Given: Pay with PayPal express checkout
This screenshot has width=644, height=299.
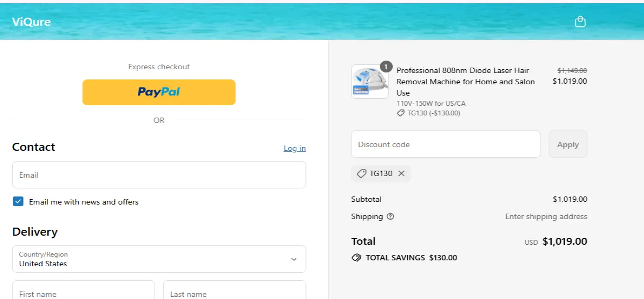Looking at the screenshot, I should coord(159,92).
